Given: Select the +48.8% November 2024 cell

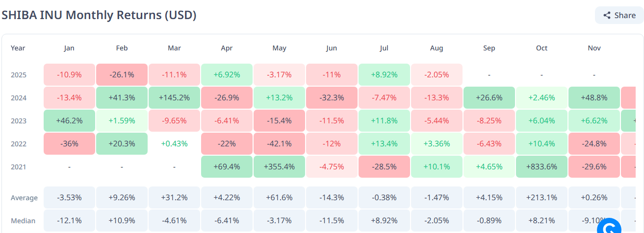Looking at the screenshot, I should [594, 98].
